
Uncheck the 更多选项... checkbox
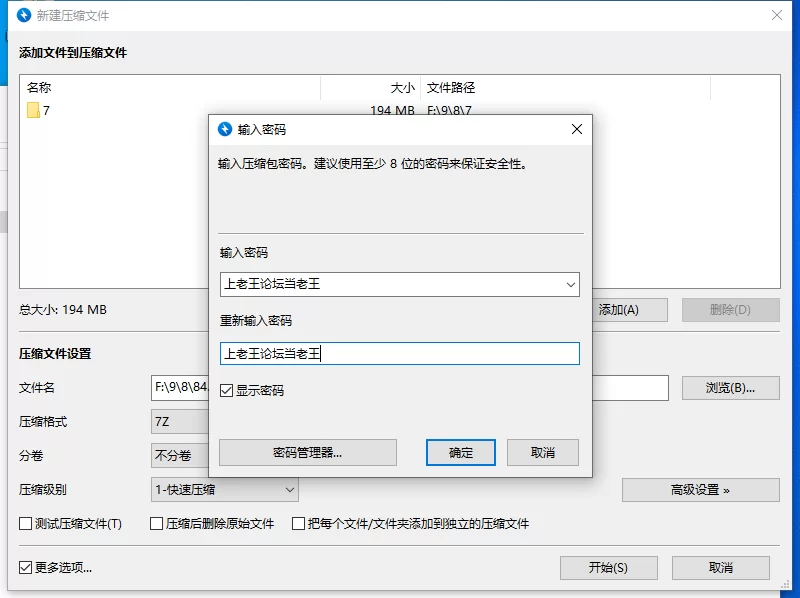26,567
